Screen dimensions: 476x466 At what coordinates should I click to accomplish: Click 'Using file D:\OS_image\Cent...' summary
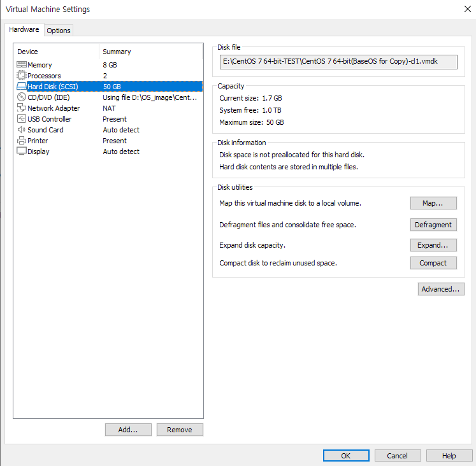[150, 97]
